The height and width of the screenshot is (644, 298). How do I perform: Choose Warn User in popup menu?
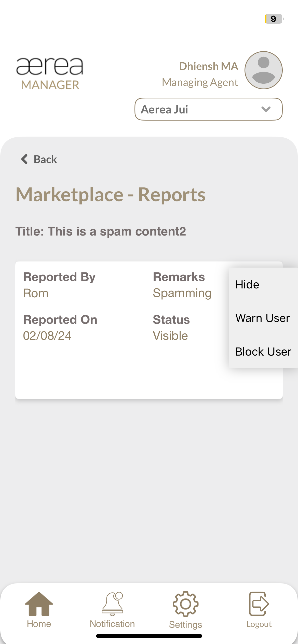click(x=263, y=318)
